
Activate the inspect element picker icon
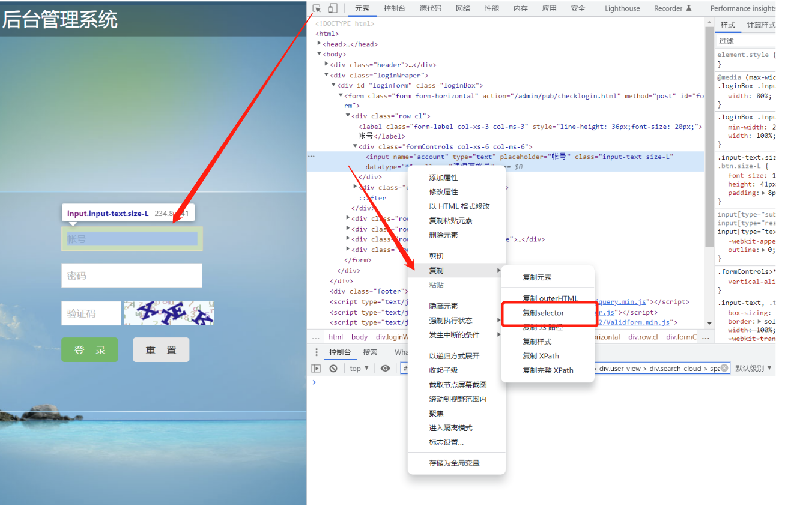[x=317, y=8]
